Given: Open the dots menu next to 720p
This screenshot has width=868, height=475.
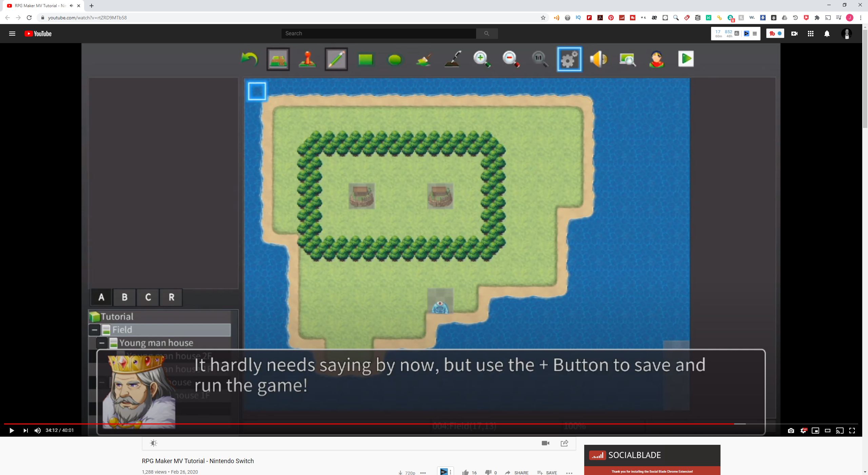Looking at the screenshot, I should pyautogui.click(x=423, y=473).
